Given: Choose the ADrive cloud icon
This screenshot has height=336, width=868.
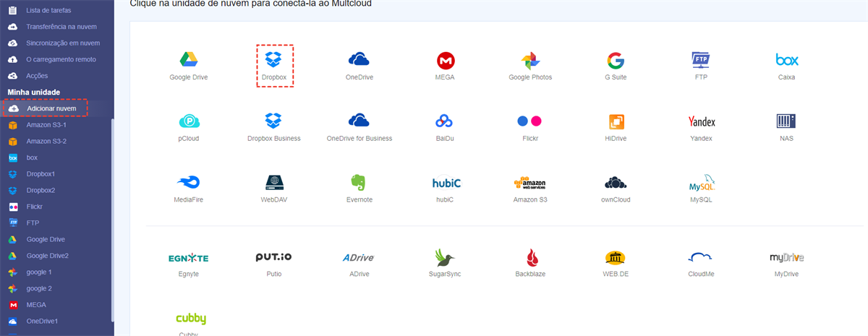Looking at the screenshot, I should (x=359, y=257).
